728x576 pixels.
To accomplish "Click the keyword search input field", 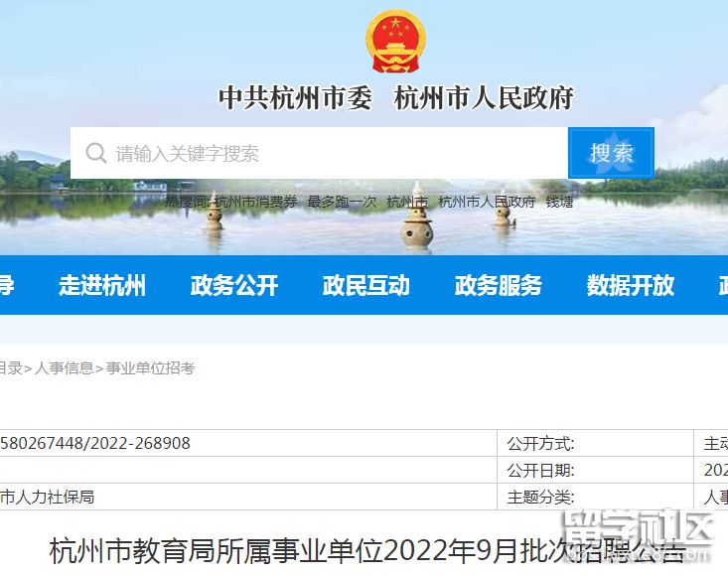I will [x=328, y=153].
